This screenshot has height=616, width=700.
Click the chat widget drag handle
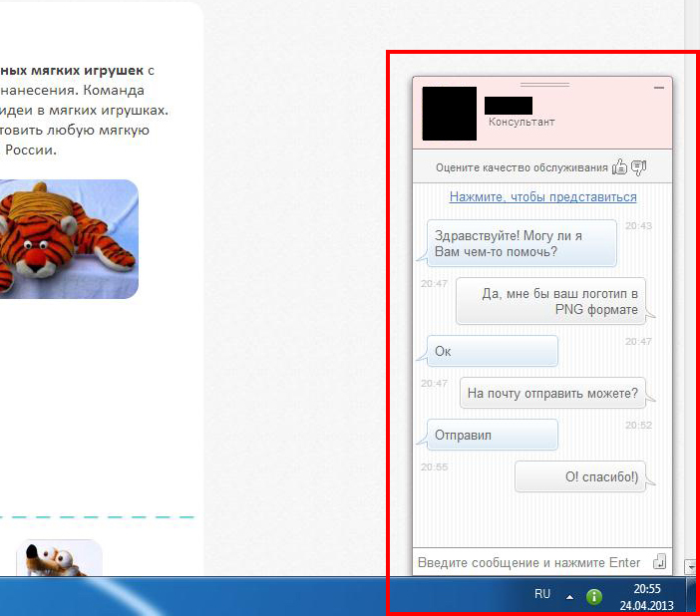pyautogui.click(x=544, y=84)
